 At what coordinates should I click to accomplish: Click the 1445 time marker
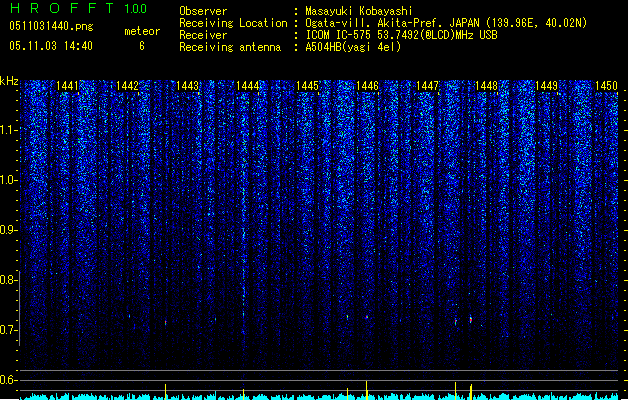tap(307, 85)
